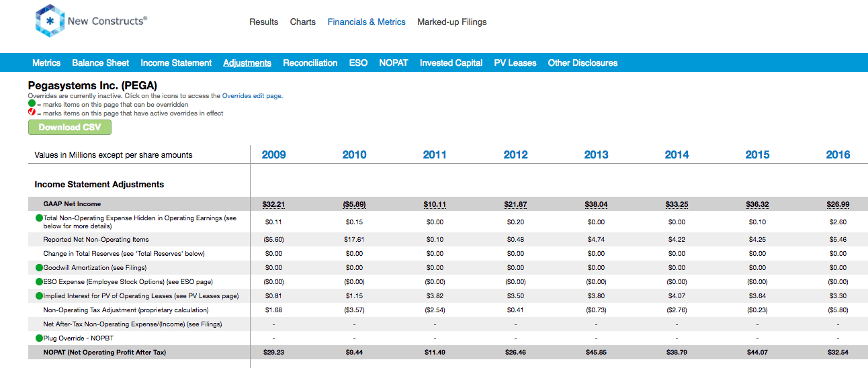Image resolution: width=868 pixels, height=368 pixels.
Task: Click the New Constructs brand name text
Action: pos(107,21)
